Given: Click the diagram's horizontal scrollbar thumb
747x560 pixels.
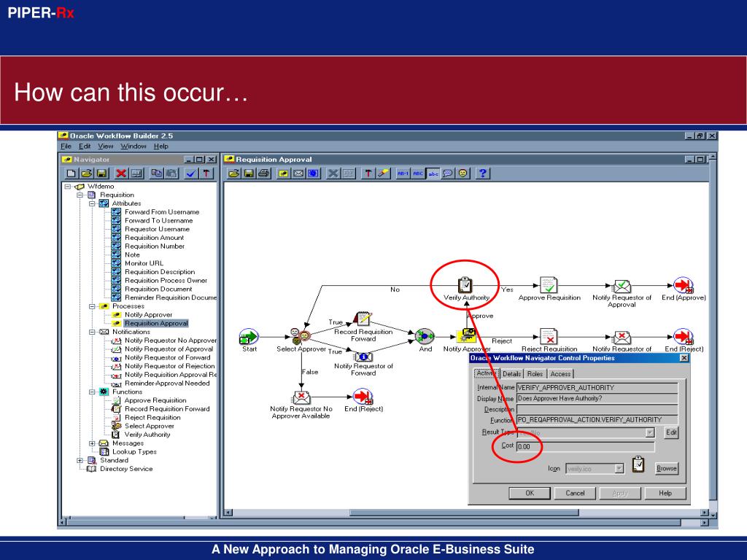Looking at the screenshot, I should 464,513.
